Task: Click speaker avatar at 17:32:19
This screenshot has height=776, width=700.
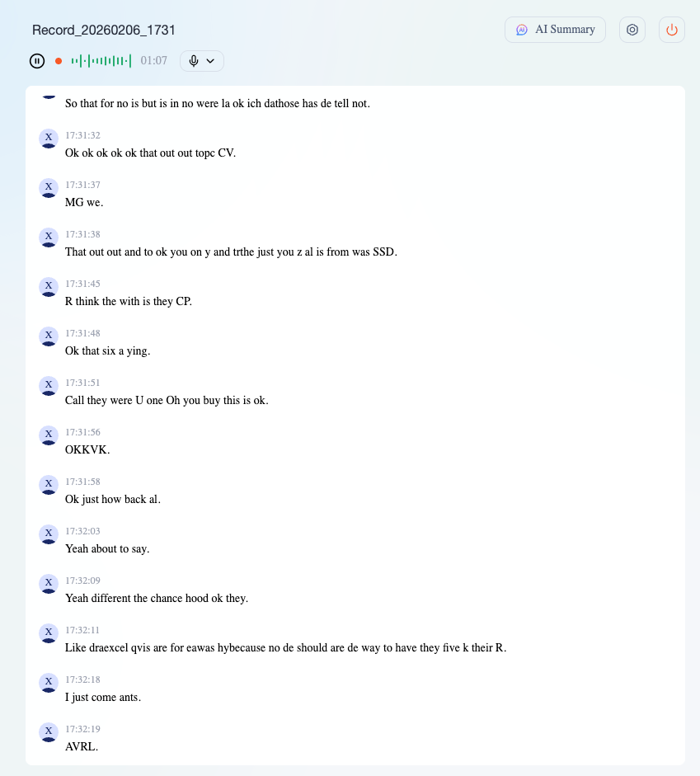Action: coord(49,732)
